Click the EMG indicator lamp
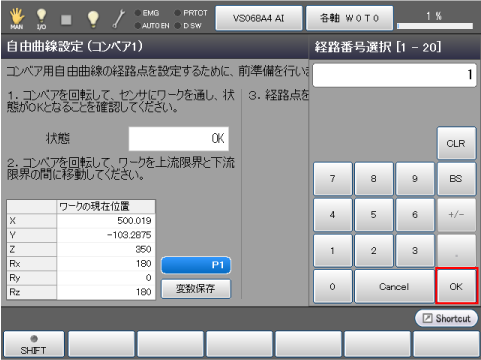The image size is (481, 360). (x=137, y=13)
